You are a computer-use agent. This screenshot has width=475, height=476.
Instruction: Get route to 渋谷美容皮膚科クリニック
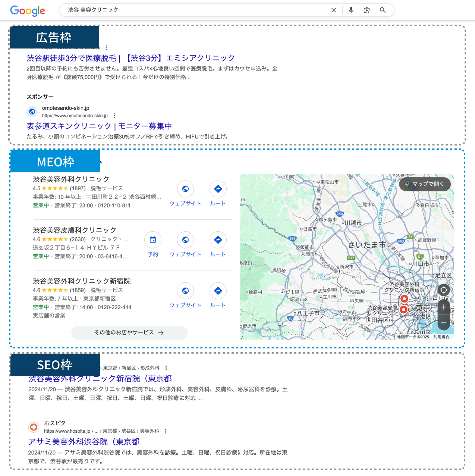pos(218,240)
